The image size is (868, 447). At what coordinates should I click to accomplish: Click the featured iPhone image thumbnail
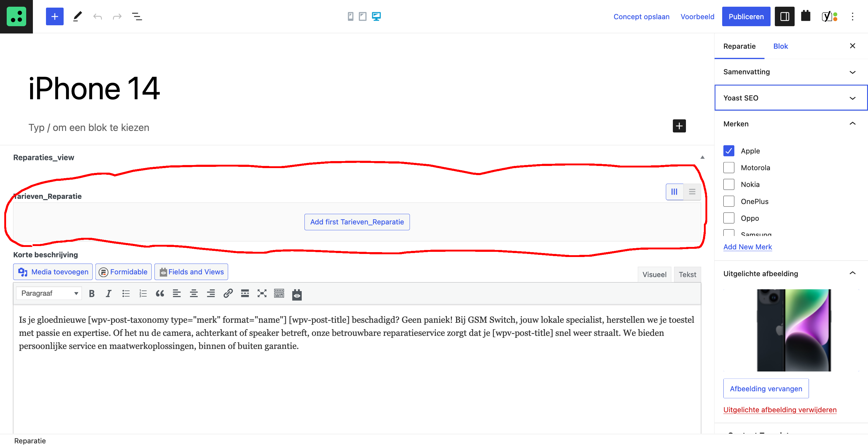[793, 330]
